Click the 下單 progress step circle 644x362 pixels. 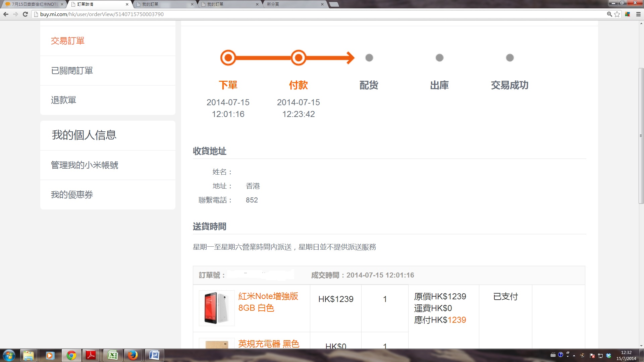coord(228,58)
